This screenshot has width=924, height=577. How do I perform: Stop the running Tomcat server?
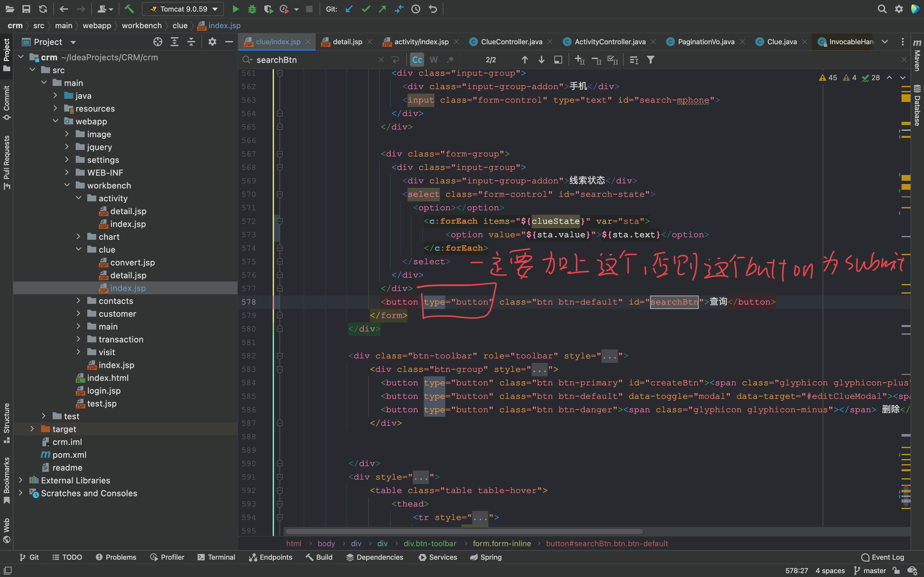click(309, 9)
